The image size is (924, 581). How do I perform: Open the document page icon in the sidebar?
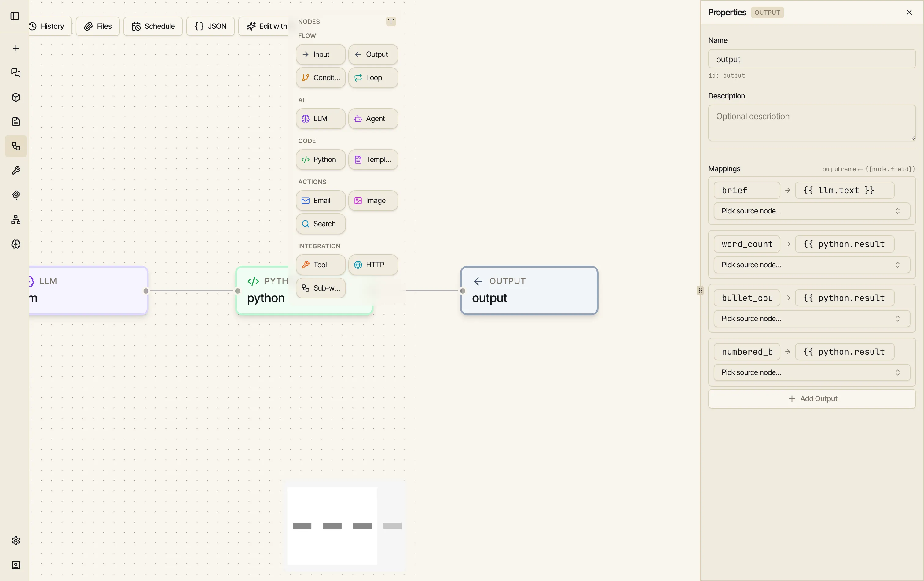click(16, 122)
